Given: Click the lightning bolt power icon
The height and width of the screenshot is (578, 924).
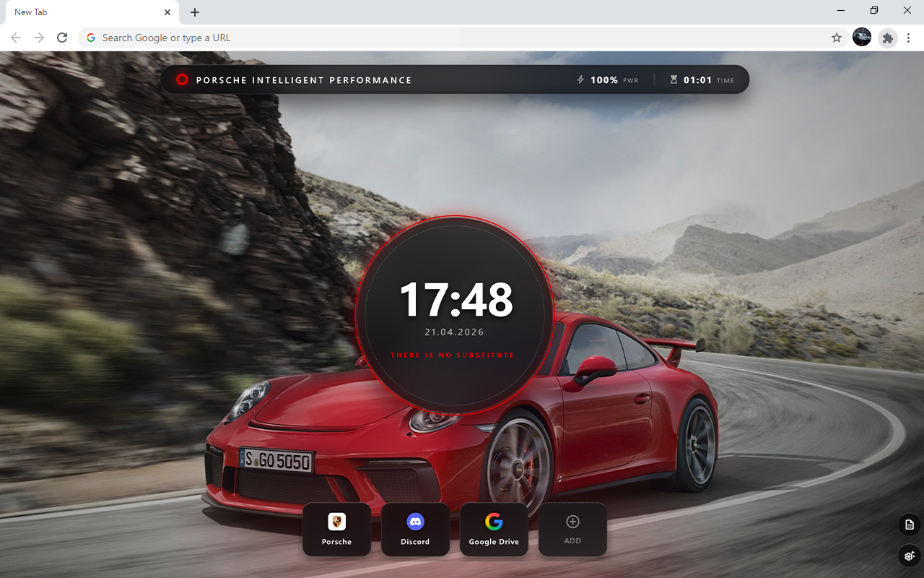Looking at the screenshot, I should coord(580,79).
